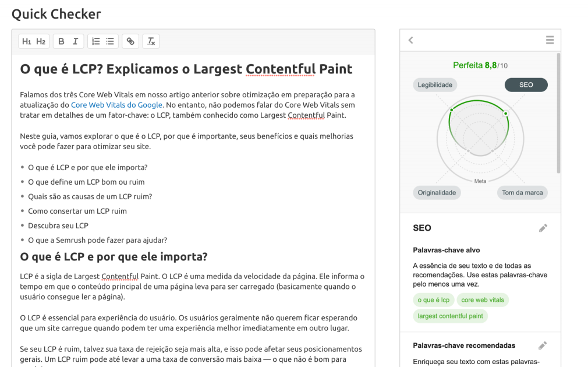Click the 'Meta' label on the chart
This screenshot has width=588, height=367.
tap(480, 181)
